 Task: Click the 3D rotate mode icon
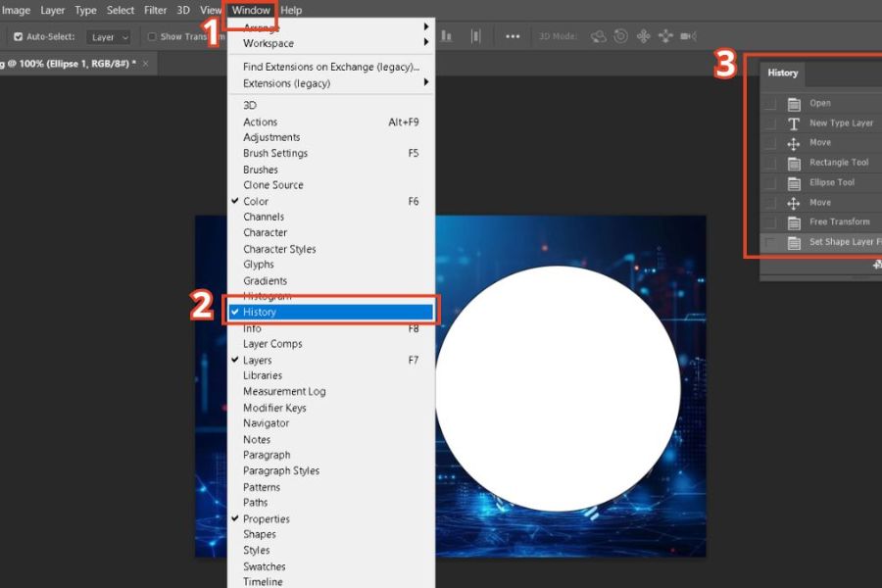pyautogui.click(x=597, y=36)
